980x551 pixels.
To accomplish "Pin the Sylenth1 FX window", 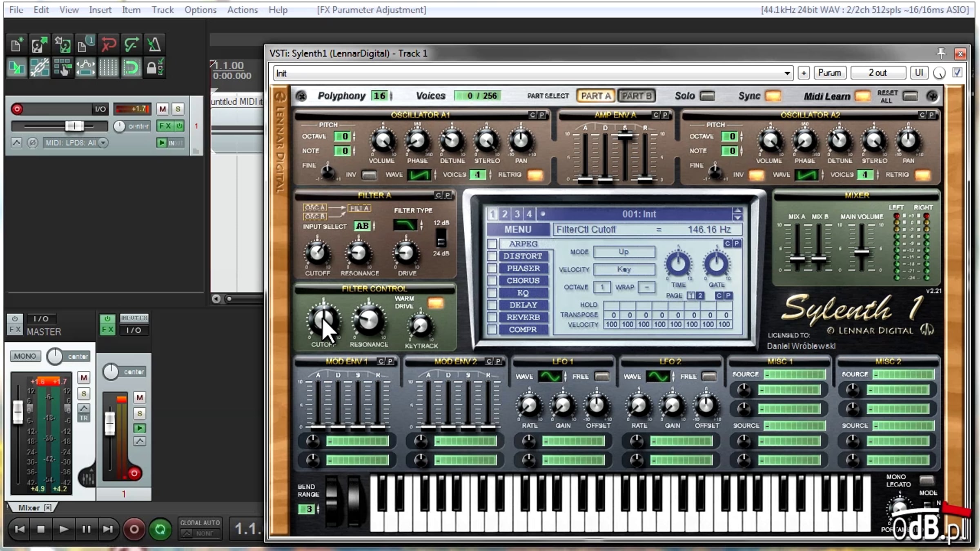I will coord(941,53).
